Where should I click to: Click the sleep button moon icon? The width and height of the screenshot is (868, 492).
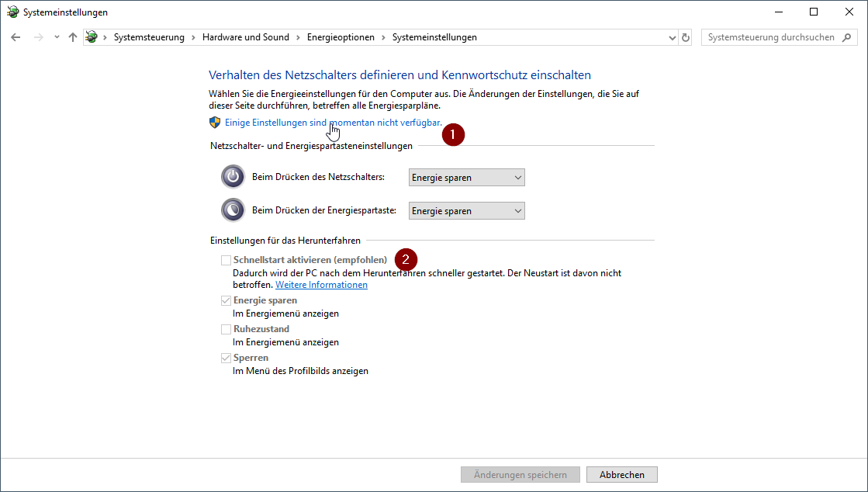tap(233, 210)
